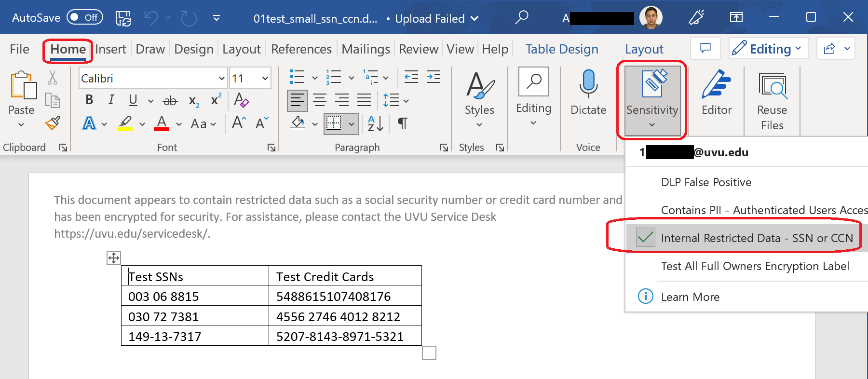This screenshot has width=868, height=379.
Task: Click table move handle above table
Action: (114, 258)
